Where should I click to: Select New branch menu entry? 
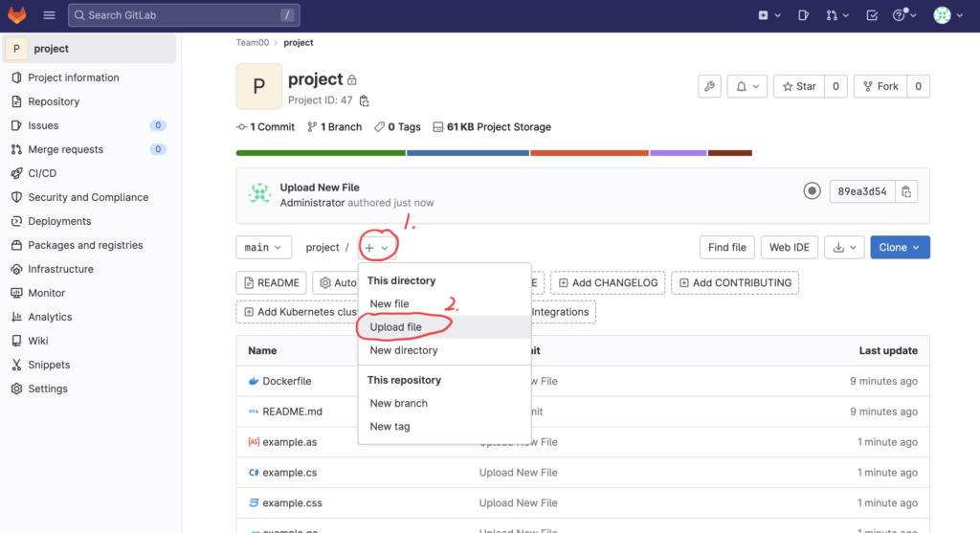pos(398,403)
